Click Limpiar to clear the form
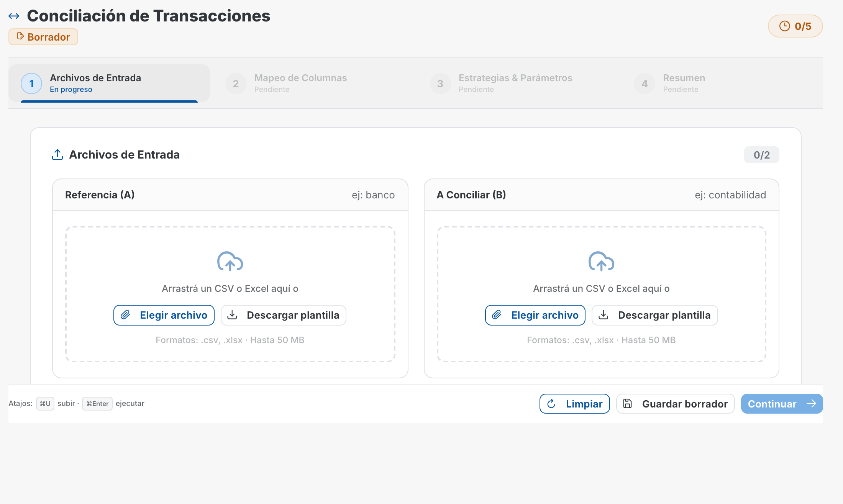The width and height of the screenshot is (843, 504). click(574, 403)
